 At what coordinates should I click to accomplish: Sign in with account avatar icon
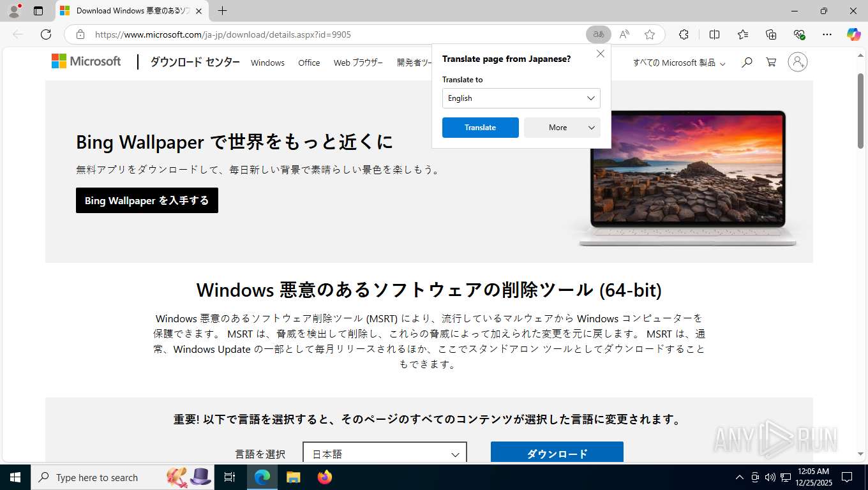pyautogui.click(x=798, y=62)
